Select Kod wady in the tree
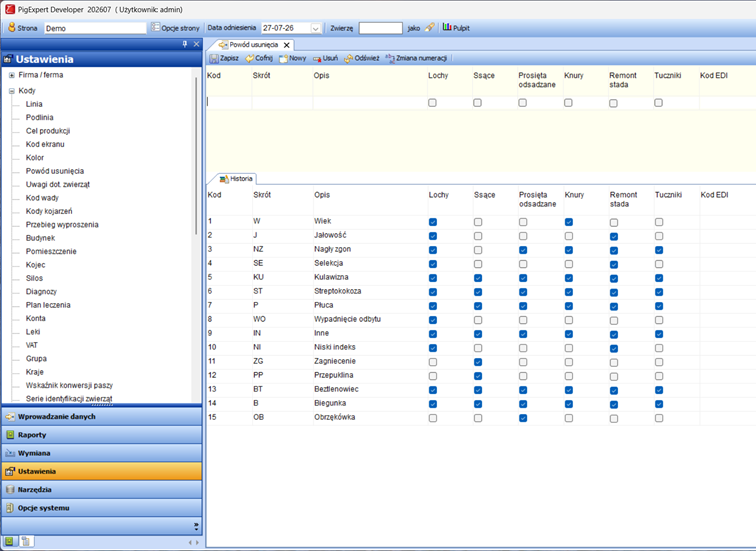The height and width of the screenshot is (551, 756). coord(42,198)
